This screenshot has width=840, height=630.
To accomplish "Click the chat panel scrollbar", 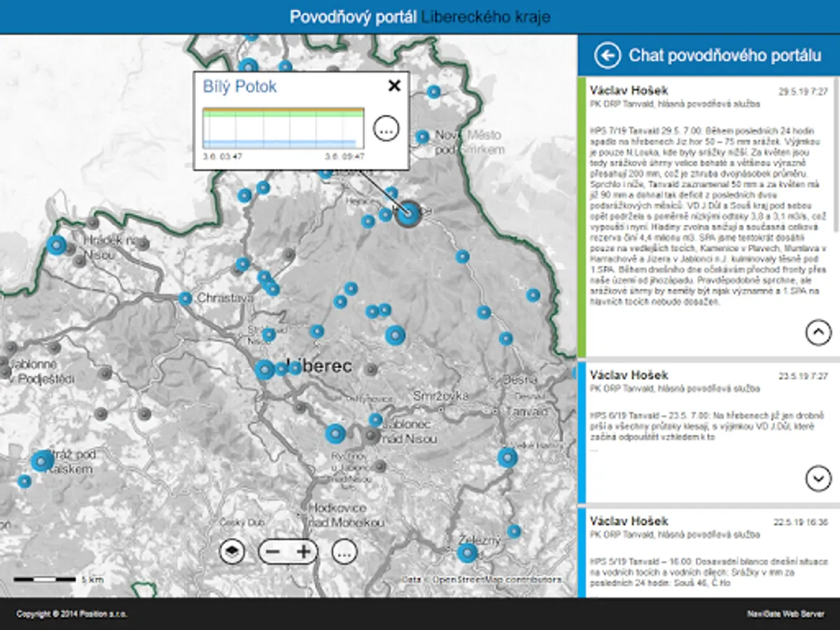I will tap(836, 154).
